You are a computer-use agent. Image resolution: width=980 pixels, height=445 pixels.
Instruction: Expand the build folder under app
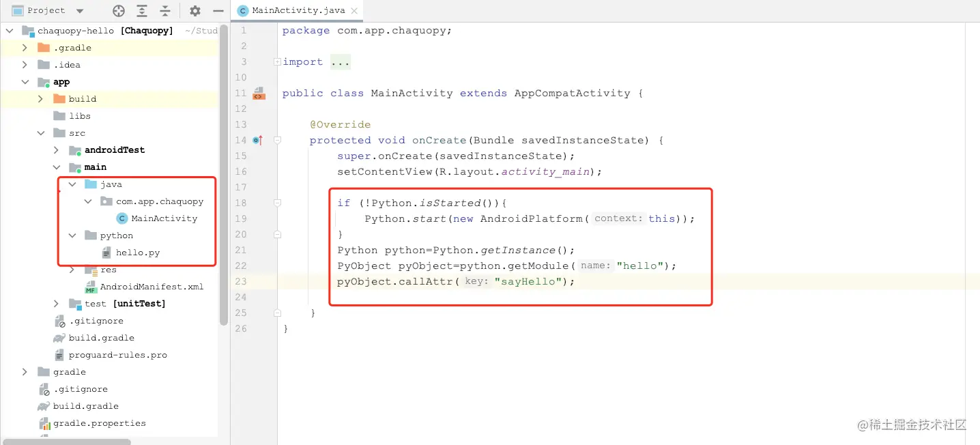tap(40, 98)
